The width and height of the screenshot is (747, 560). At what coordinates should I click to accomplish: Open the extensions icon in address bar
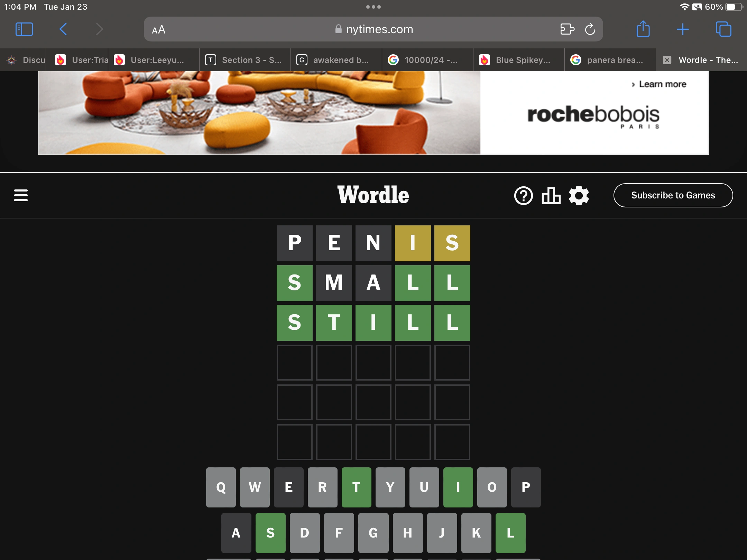[567, 29]
